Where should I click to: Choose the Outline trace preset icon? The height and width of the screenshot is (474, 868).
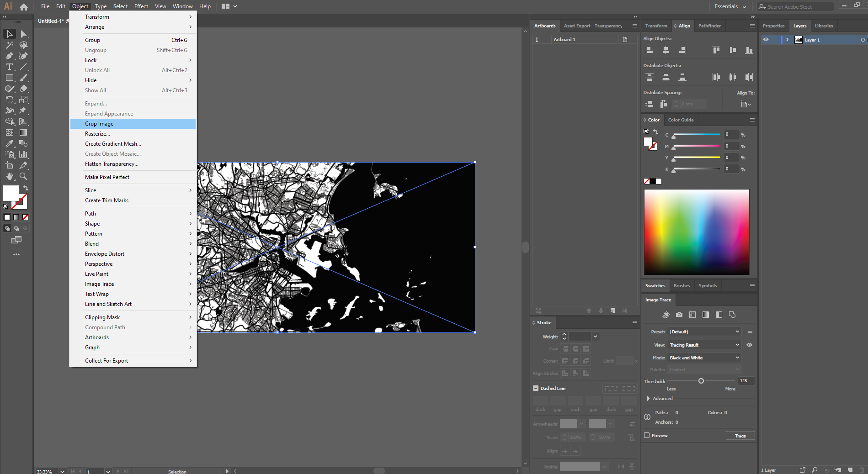click(x=732, y=315)
